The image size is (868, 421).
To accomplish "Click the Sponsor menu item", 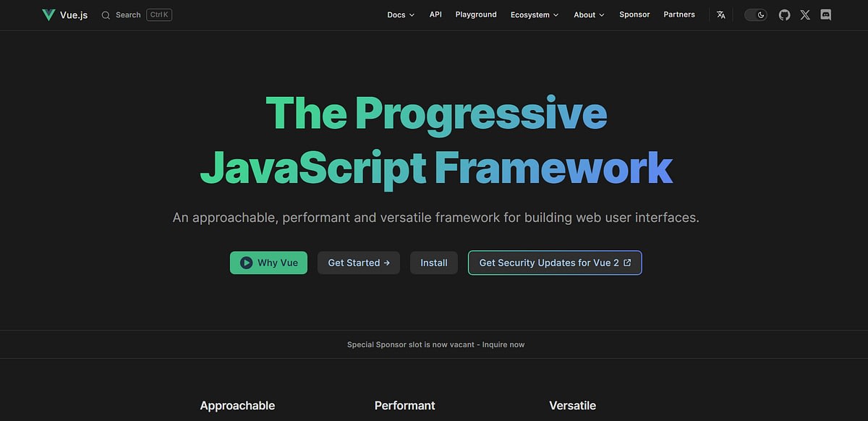I will coord(634,14).
